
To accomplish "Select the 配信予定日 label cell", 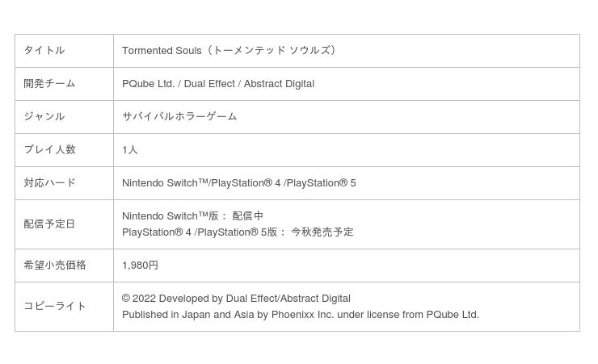I will pyautogui.click(x=49, y=224).
